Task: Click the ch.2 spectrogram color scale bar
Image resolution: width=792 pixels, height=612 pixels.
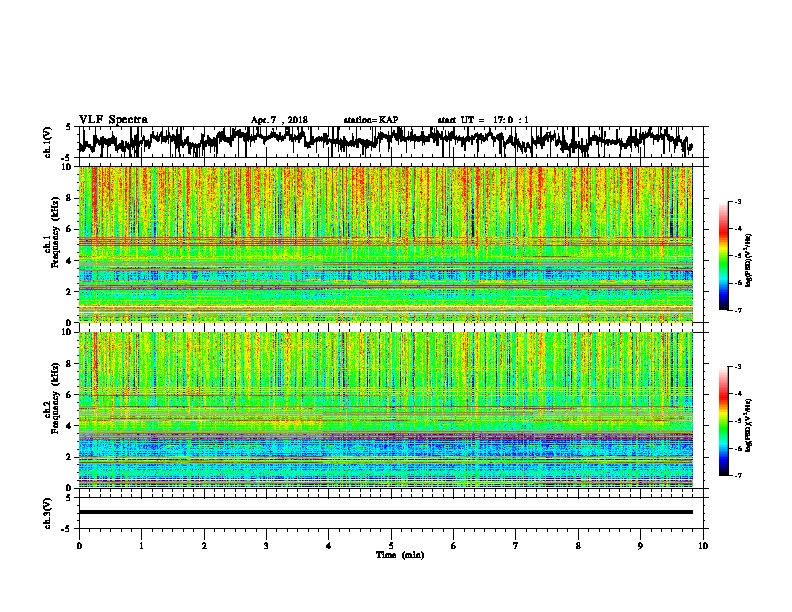Action: click(x=724, y=421)
